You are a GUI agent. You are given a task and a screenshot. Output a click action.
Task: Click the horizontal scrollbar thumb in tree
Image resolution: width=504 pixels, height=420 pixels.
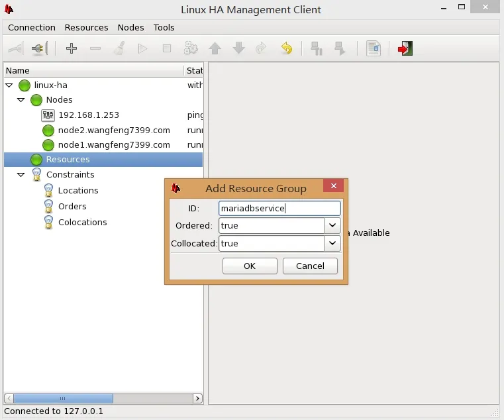(x=63, y=398)
